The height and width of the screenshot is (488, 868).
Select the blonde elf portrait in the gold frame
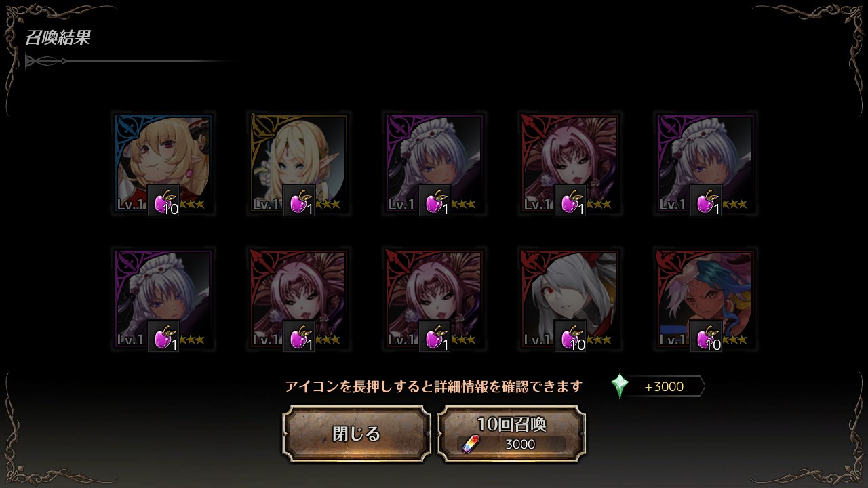(299, 164)
